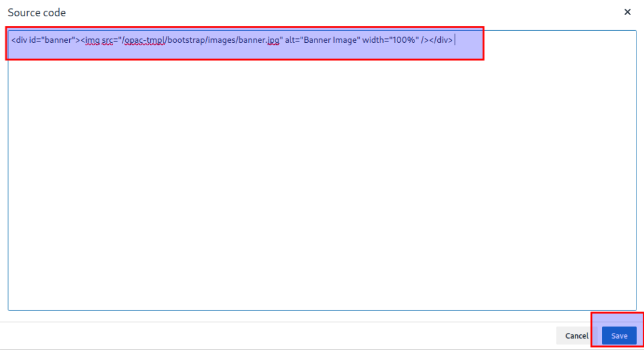This screenshot has width=644, height=350.
Task: Close the Source code dialog with X
Action: pos(627,12)
